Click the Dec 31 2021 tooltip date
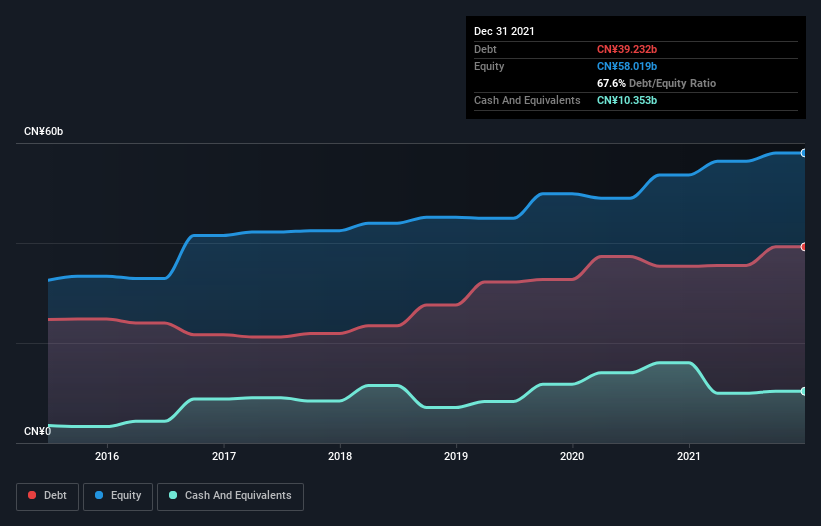821x526 pixels. coord(504,31)
